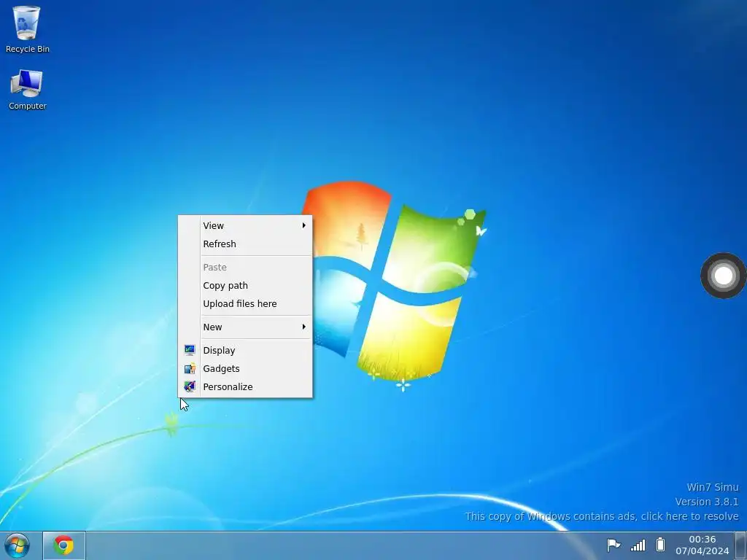The width and height of the screenshot is (747, 560).
Task: Click the Gadgets menu icon
Action: [x=190, y=368]
